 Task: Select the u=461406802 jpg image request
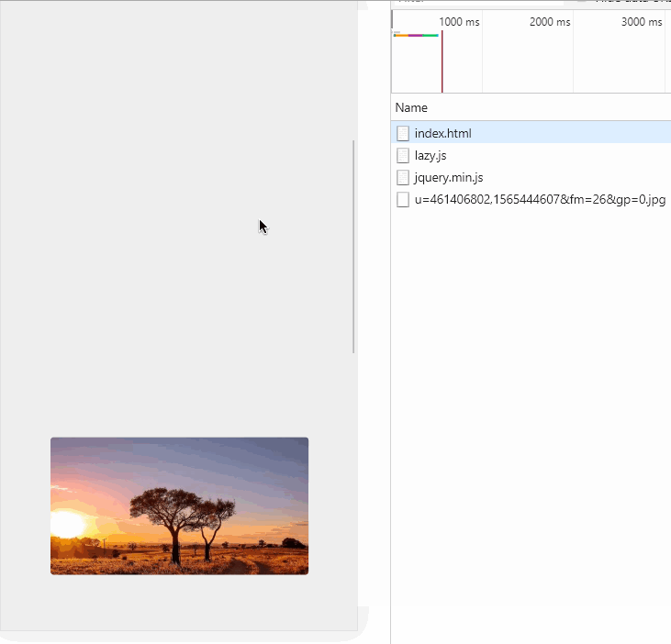click(x=531, y=200)
